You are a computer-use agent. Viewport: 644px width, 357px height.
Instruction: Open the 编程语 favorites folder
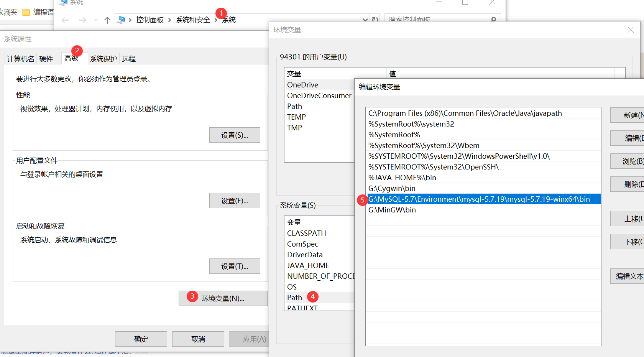[x=38, y=12]
